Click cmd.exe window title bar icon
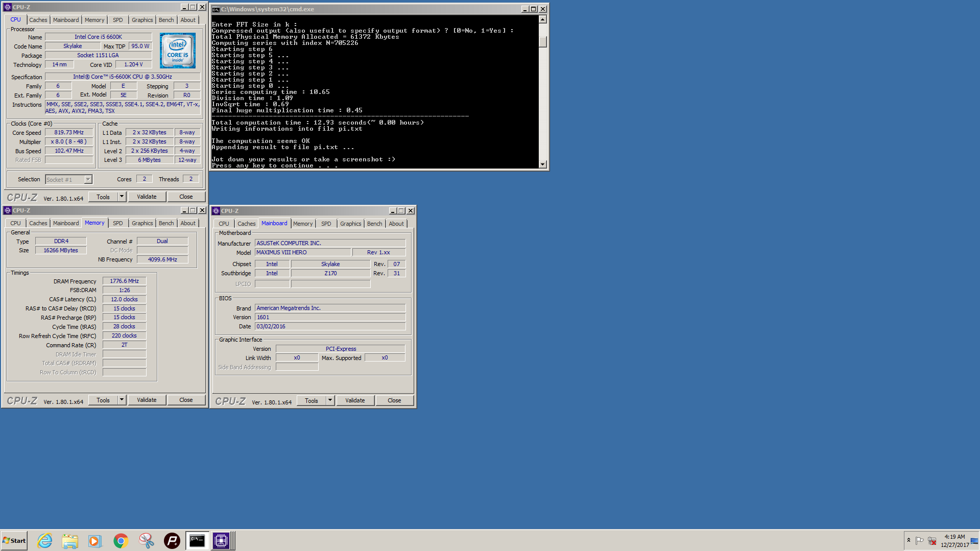The height and width of the screenshot is (551, 980). click(216, 9)
